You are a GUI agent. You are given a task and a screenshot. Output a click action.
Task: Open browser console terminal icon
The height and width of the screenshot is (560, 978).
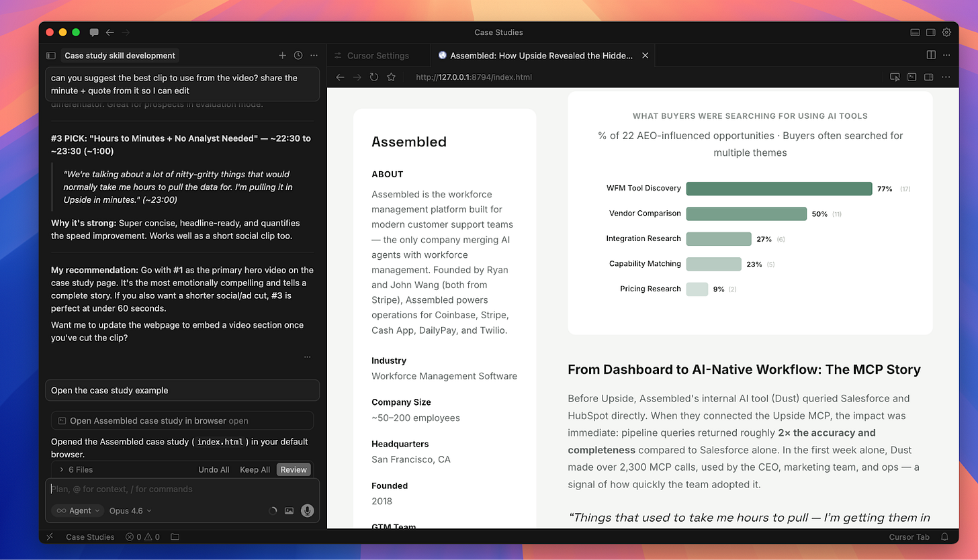(x=912, y=77)
